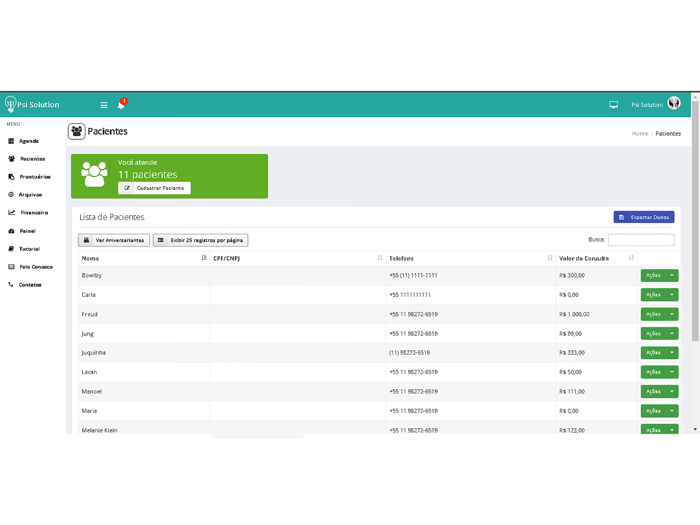Click Ações button for Lacan
This screenshot has width=700, height=525.
[653, 372]
